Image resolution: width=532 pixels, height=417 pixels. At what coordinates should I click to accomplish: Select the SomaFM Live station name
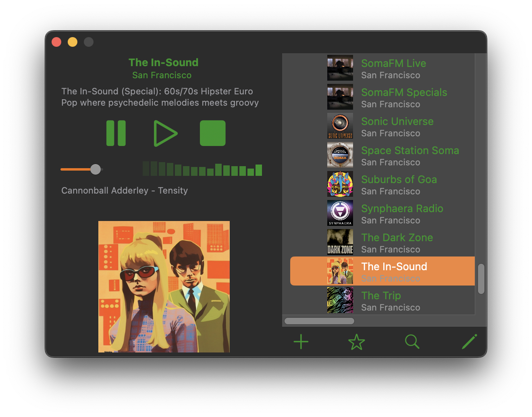pos(394,63)
